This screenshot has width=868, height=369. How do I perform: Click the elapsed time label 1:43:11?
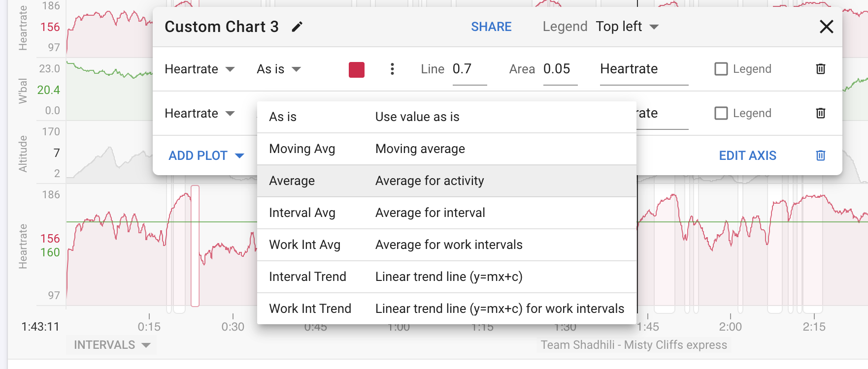point(40,327)
